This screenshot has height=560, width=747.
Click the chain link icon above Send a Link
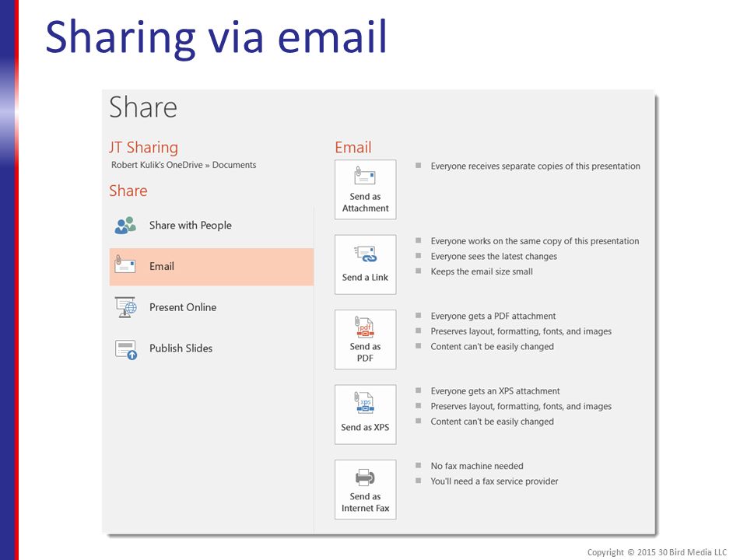click(x=366, y=254)
